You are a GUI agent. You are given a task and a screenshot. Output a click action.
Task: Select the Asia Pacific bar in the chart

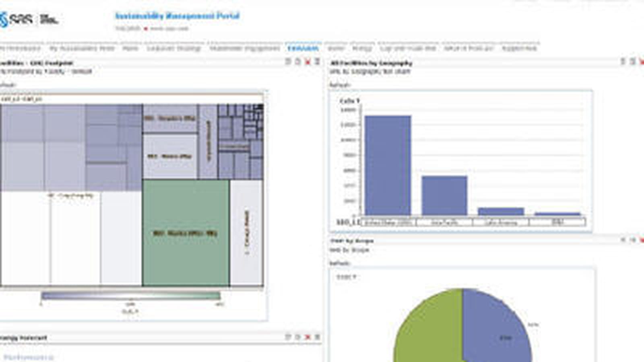(x=444, y=195)
